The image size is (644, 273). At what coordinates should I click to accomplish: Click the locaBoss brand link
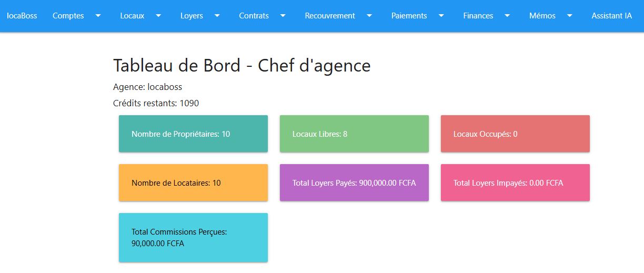[x=22, y=16]
